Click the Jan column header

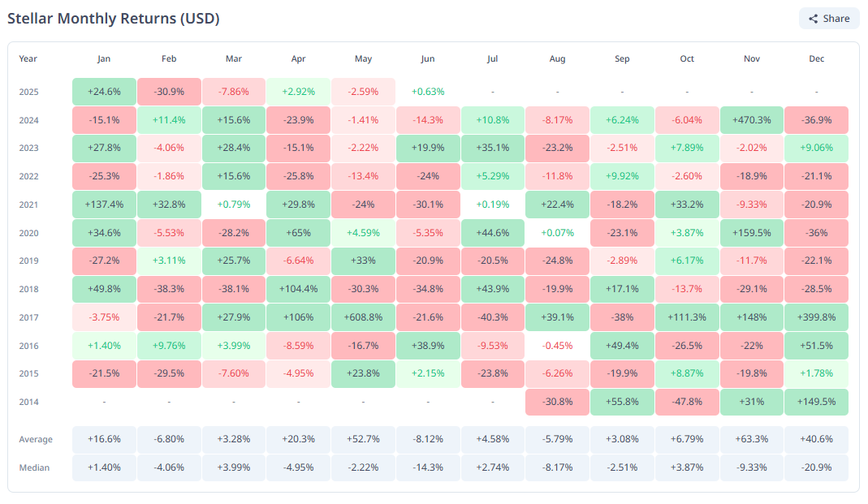[x=104, y=58]
